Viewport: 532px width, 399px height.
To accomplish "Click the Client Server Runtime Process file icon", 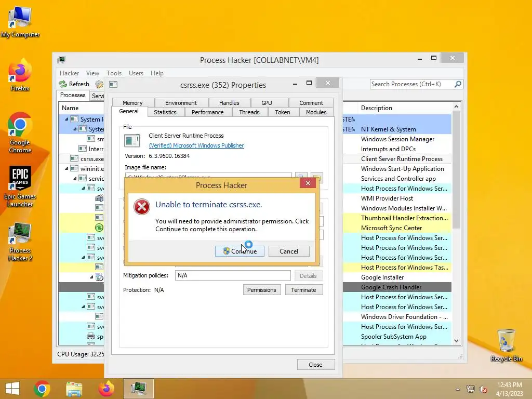I will point(131,140).
